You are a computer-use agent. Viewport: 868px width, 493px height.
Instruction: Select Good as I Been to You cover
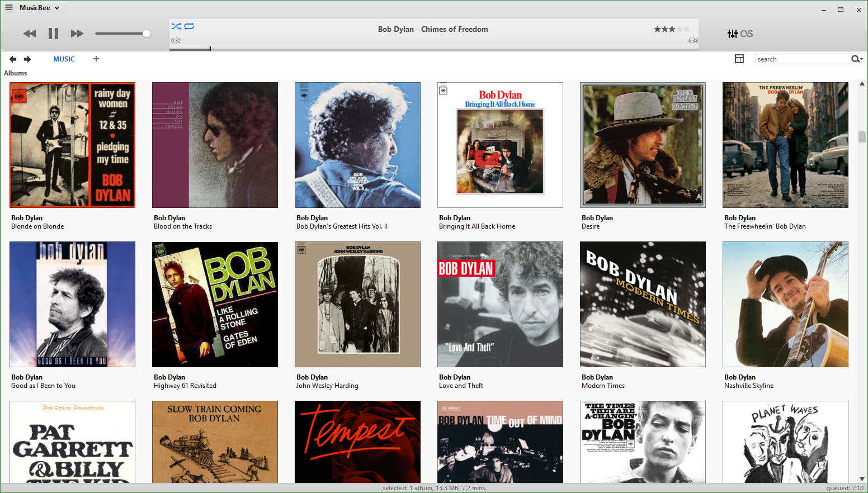tap(72, 305)
